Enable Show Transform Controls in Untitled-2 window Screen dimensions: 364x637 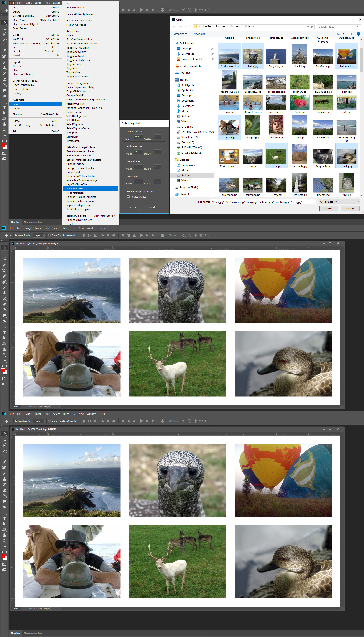(x=49, y=421)
